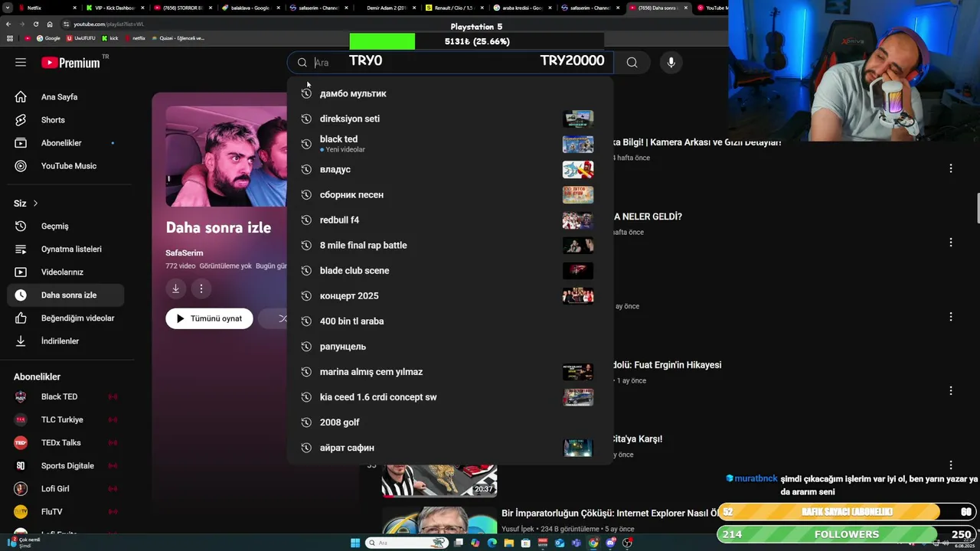The width and height of the screenshot is (980, 551).
Task: Open the SafaSerim channel link
Action: (x=185, y=253)
